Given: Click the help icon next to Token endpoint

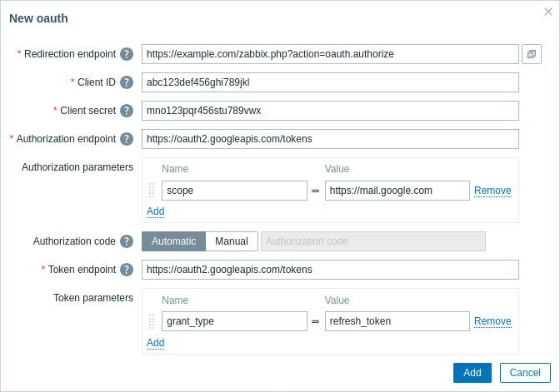Looking at the screenshot, I should [x=127, y=270].
